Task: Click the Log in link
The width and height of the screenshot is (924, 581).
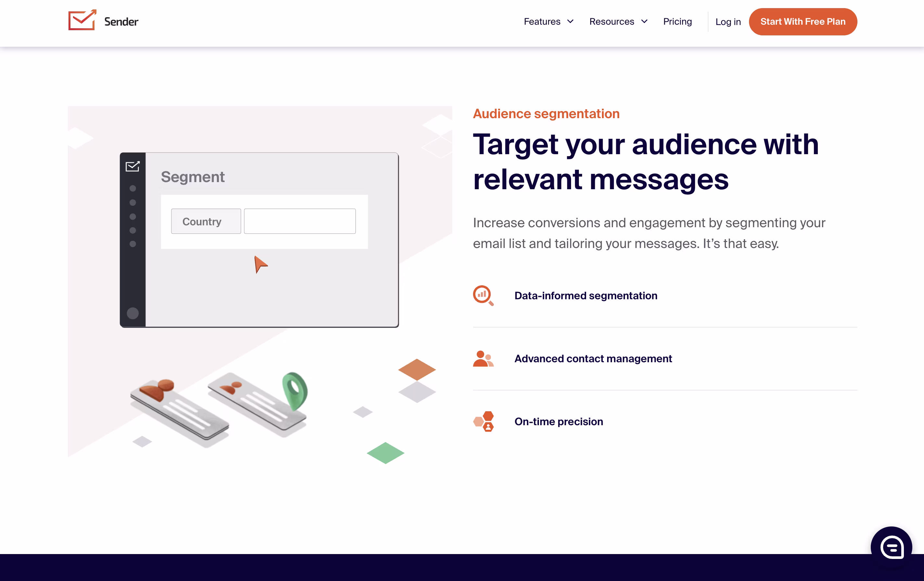Action: pyautogui.click(x=728, y=22)
